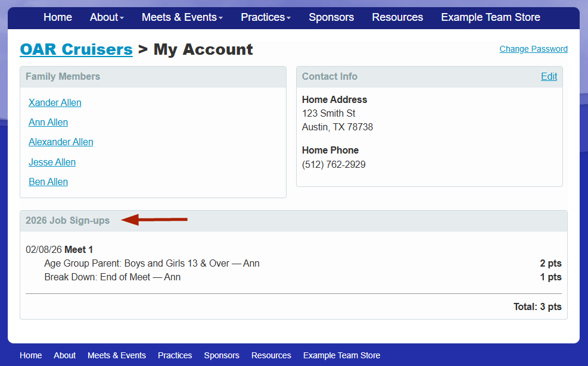
Task: Select the 2026 Job Sign-ups section header
Action: (x=67, y=220)
